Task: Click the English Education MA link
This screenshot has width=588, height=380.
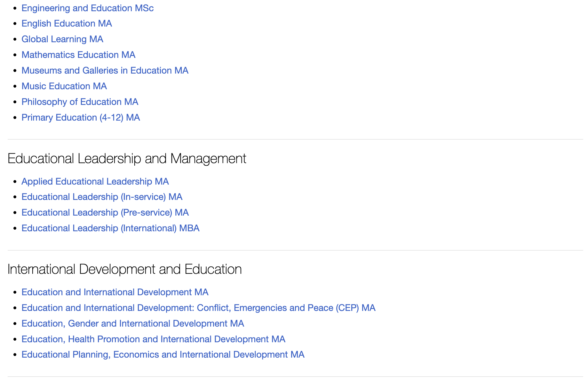Action: (x=67, y=24)
